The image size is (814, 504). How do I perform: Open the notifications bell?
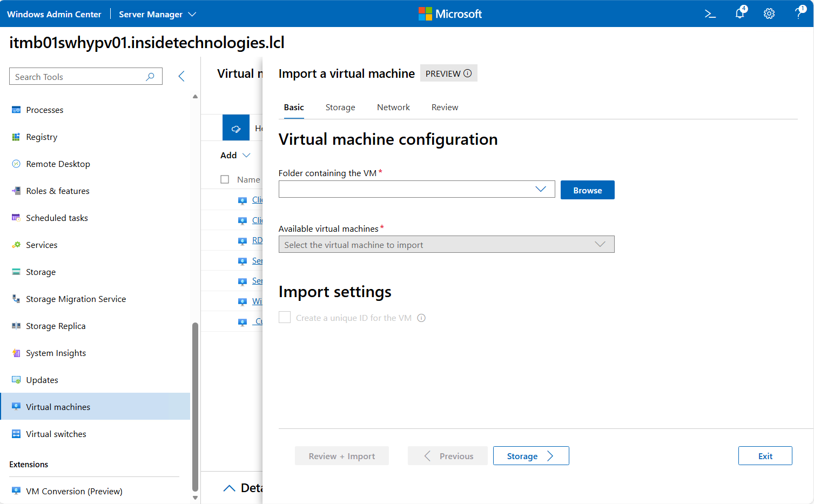coord(739,14)
